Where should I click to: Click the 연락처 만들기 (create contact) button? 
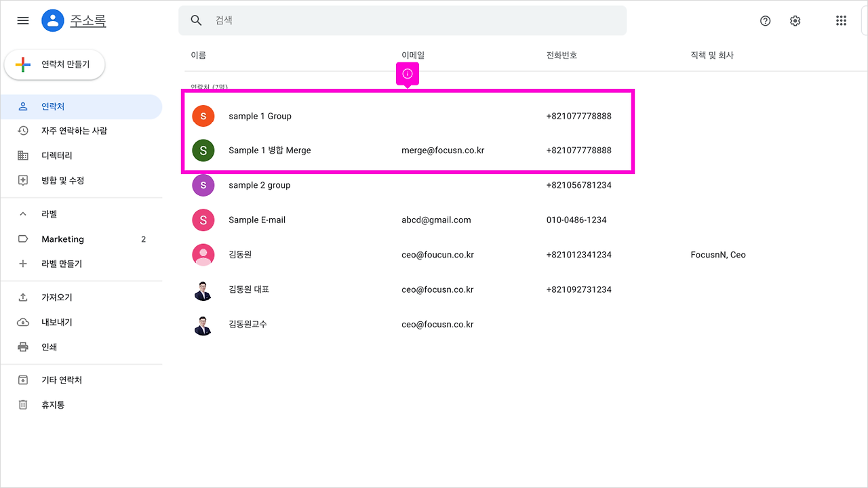pyautogui.click(x=54, y=64)
